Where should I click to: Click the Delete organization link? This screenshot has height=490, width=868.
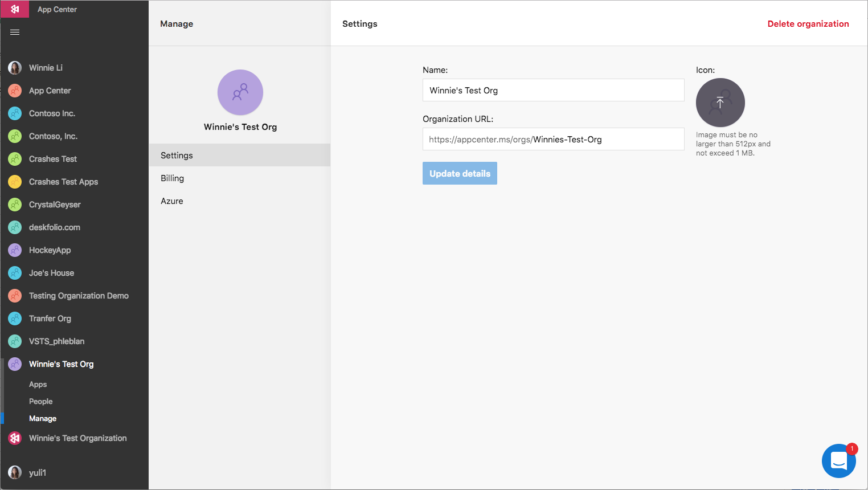(808, 23)
